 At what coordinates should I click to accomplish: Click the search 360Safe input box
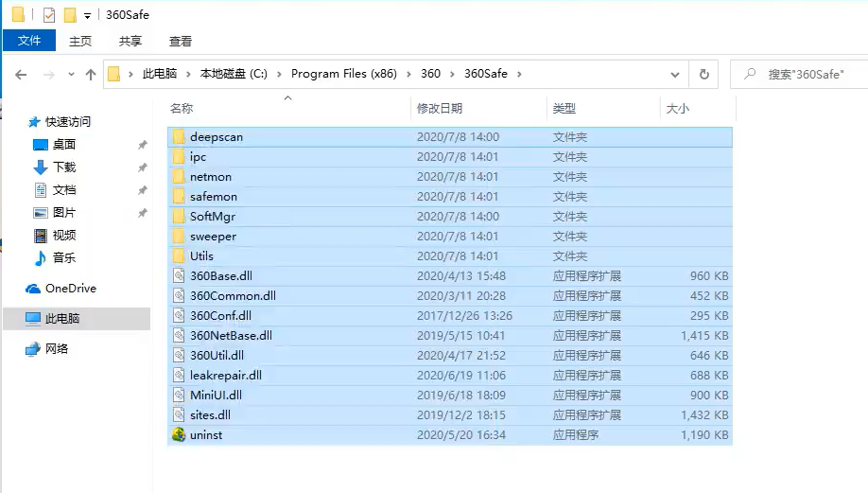click(799, 74)
